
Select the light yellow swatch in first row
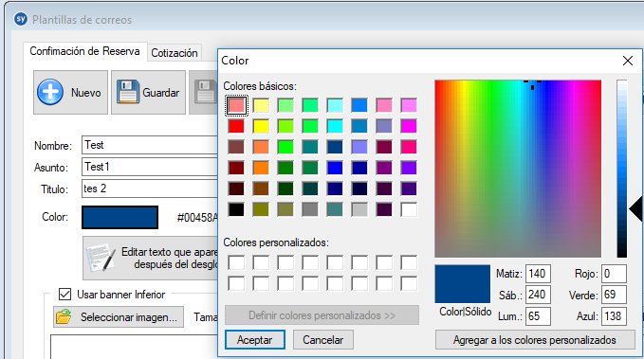pos(261,105)
